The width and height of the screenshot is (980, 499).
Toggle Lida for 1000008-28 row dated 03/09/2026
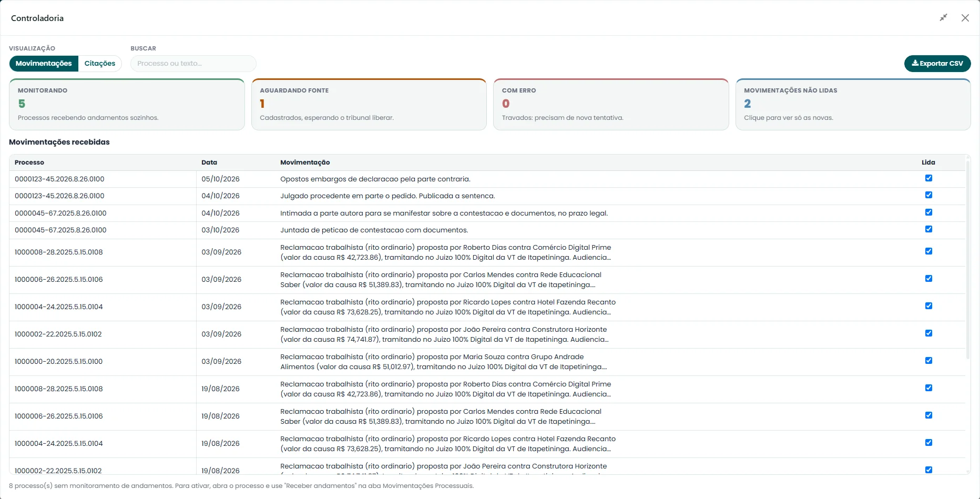[x=928, y=251]
